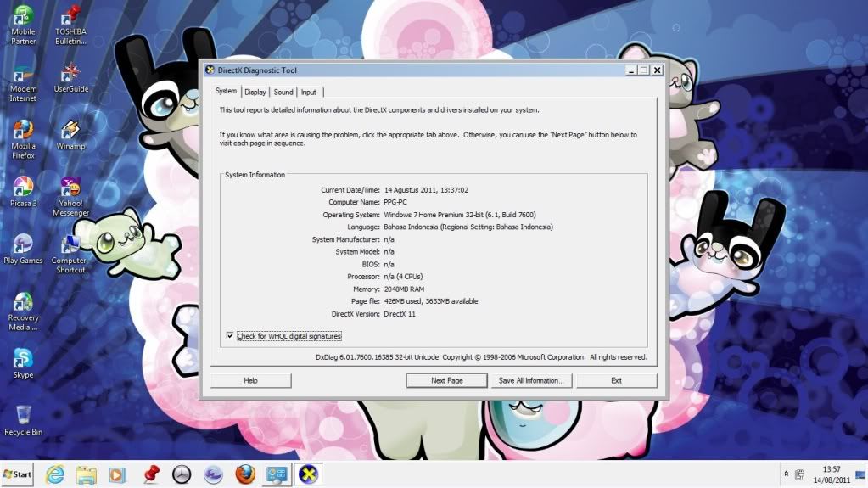The height and width of the screenshot is (488, 868).
Task: Launch the Mozilla Firefox desktop shortcut
Action: tap(23, 140)
